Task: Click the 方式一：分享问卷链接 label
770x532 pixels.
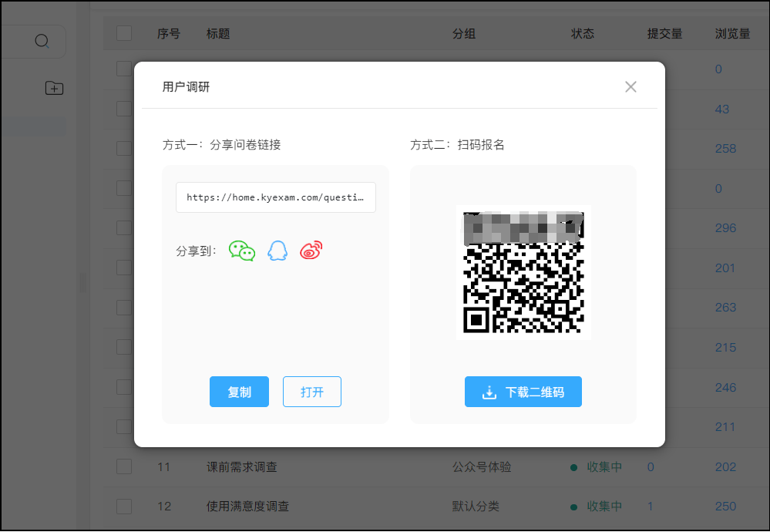Action: coord(221,144)
